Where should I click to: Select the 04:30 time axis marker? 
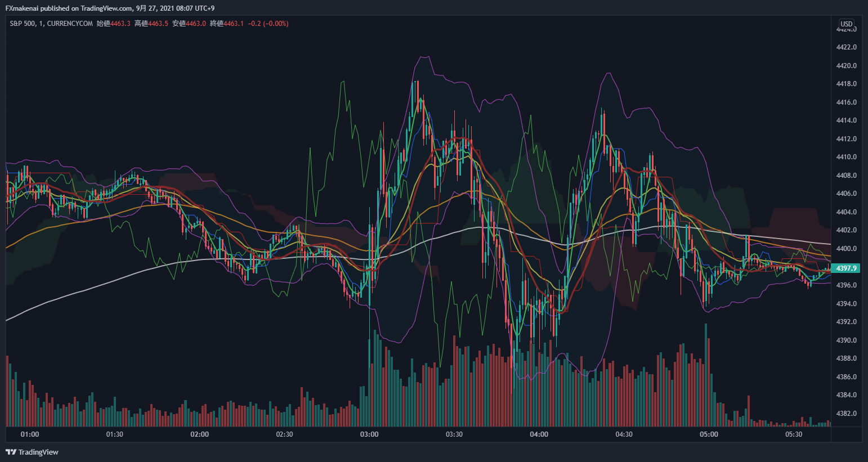(x=624, y=434)
